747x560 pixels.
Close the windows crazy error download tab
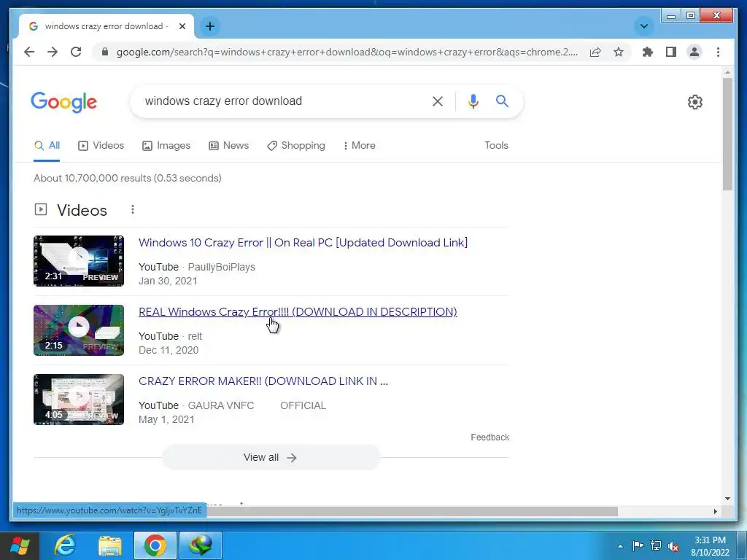[182, 26]
